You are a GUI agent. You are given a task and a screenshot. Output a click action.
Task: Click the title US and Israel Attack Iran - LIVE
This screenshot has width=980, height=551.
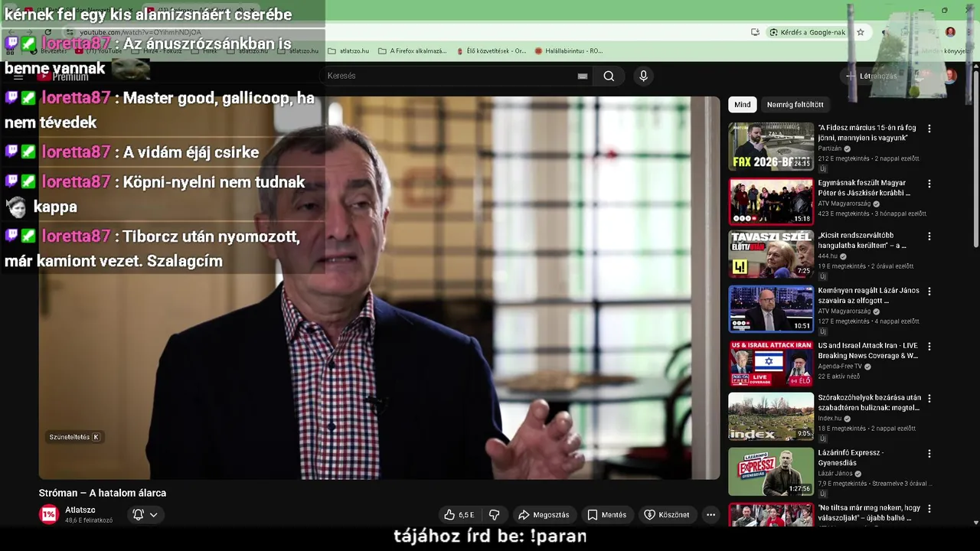click(867, 350)
